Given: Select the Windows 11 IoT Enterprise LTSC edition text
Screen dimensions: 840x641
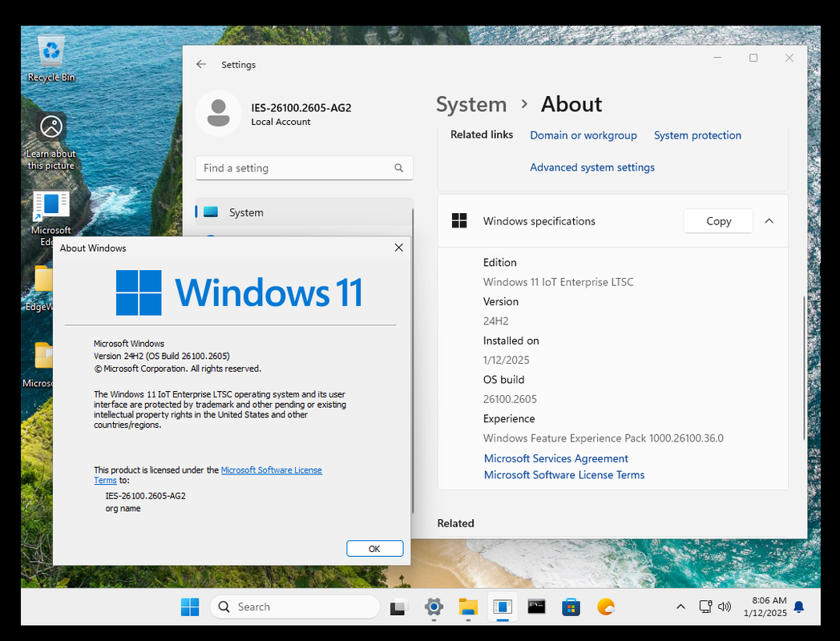Looking at the screenshot, I should click(558, 282).
